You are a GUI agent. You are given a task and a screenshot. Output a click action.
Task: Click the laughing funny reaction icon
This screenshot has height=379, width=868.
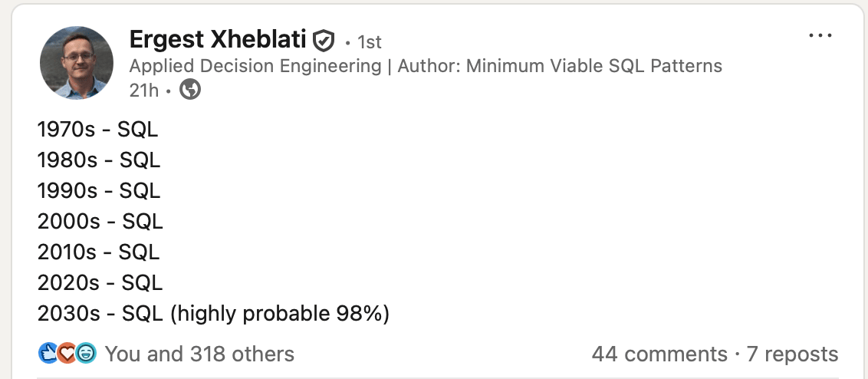tap(86, 354)
